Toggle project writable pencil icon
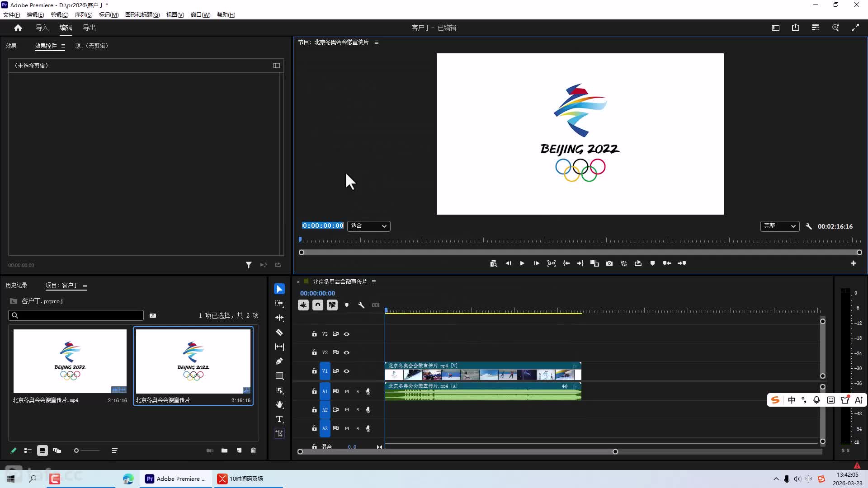The width and height of the screenshot is (868, 488). pos(13,450)
